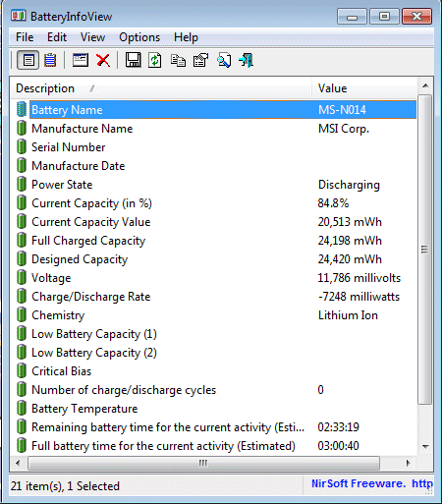Click the Lithium Ion chemistry value
Screen dimensions: 442x504
point(348,315)
